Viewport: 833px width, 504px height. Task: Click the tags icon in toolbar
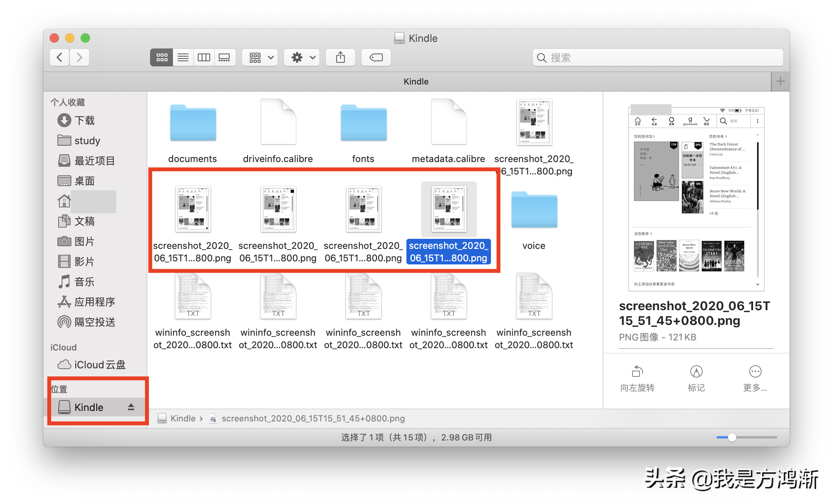[x=375, y=57]
